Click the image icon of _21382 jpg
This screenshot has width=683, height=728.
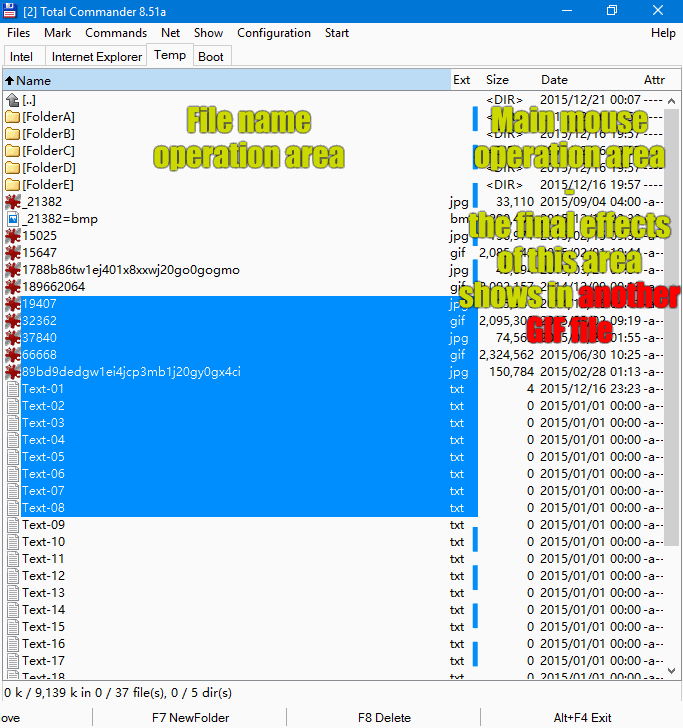[x=13, y=202]
